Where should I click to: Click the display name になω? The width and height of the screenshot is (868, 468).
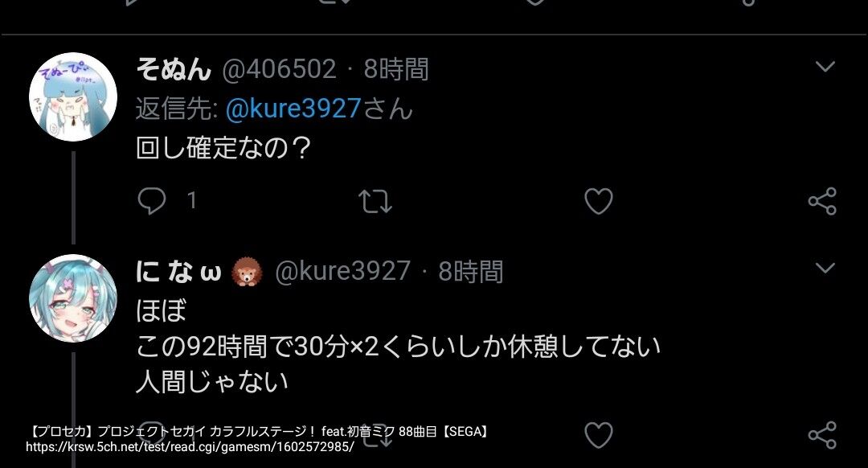(178, 271)
